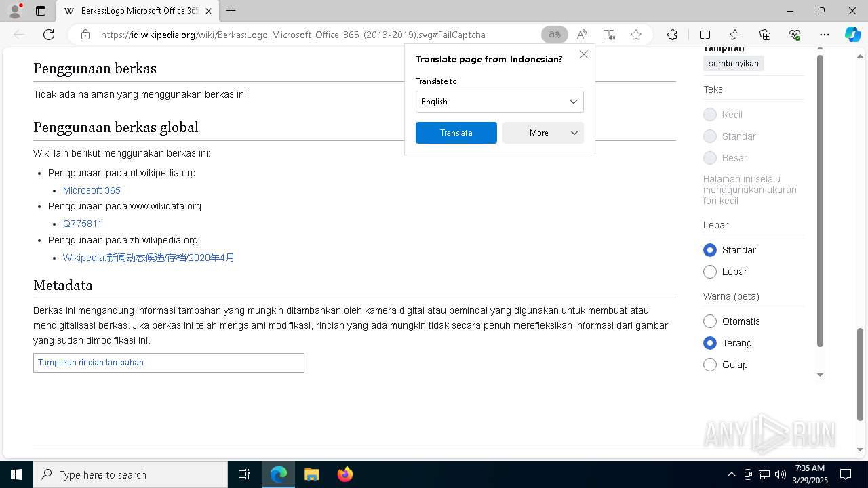Open network settings tray icon
Image resolution: width=868 pixels, height=488 pixels.
pyautogui.click(x=764, y=474)
